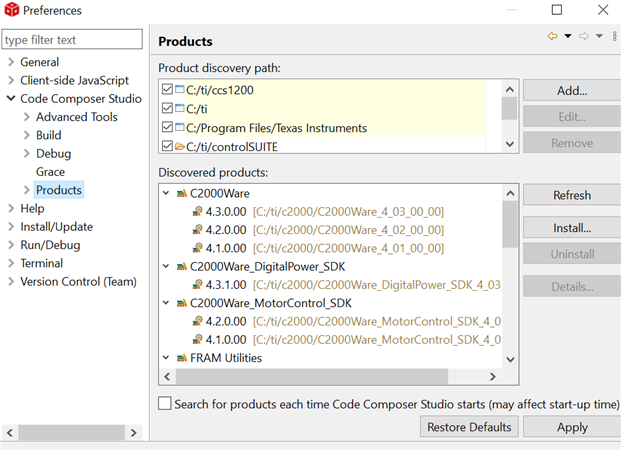Screen dimensions: 621x450
Task: Toggle the C:/Program Files/Texas Instruments checkbox
Action: point(167,128)
